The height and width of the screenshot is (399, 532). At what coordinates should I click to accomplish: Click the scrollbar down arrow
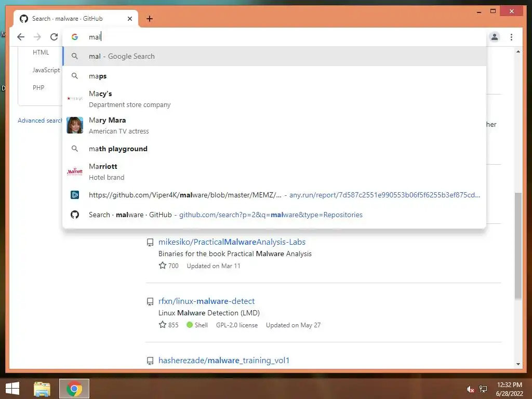tap(518, 364)
